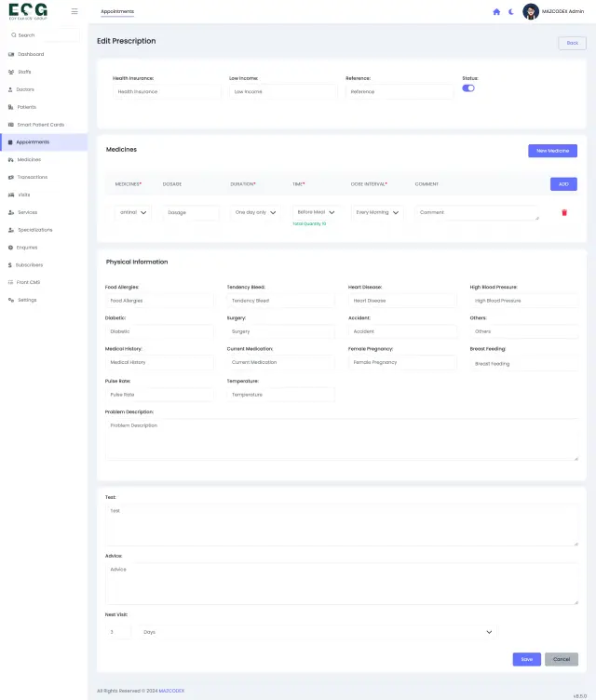Click the Test textarea
This screenshot has height=700, width=596.
click(x=342, y=525)
